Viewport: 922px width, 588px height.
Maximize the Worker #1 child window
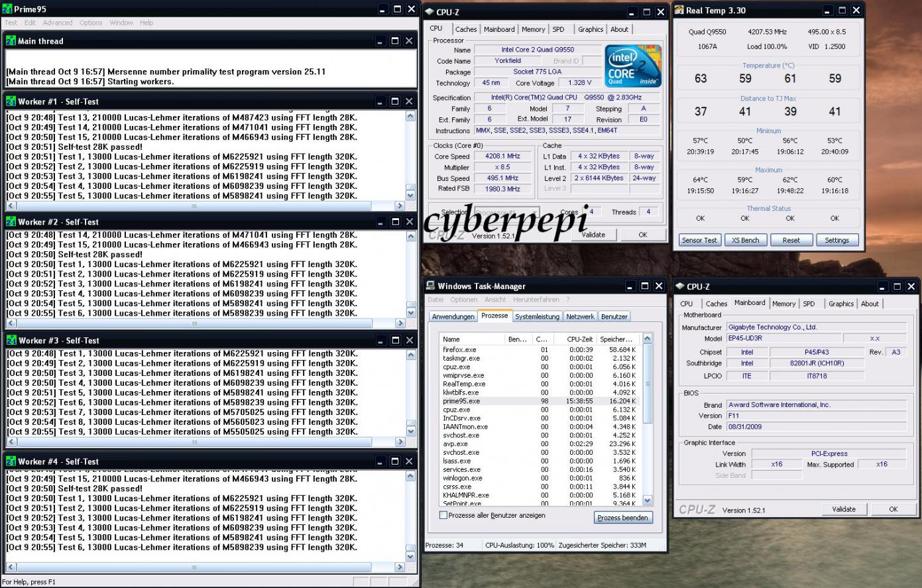coord(395,101)
